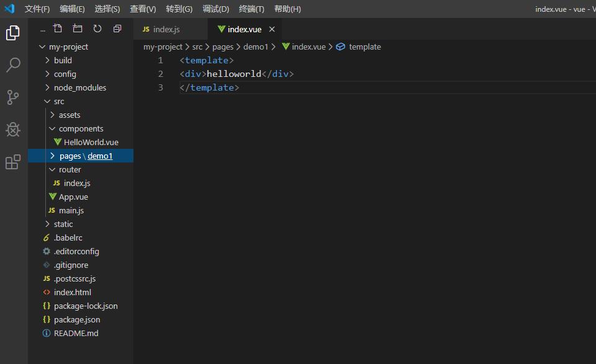Open the Debug view bug icon
Image resolution: width=596 pixels, height=364 pixels.
pos(13,129)
